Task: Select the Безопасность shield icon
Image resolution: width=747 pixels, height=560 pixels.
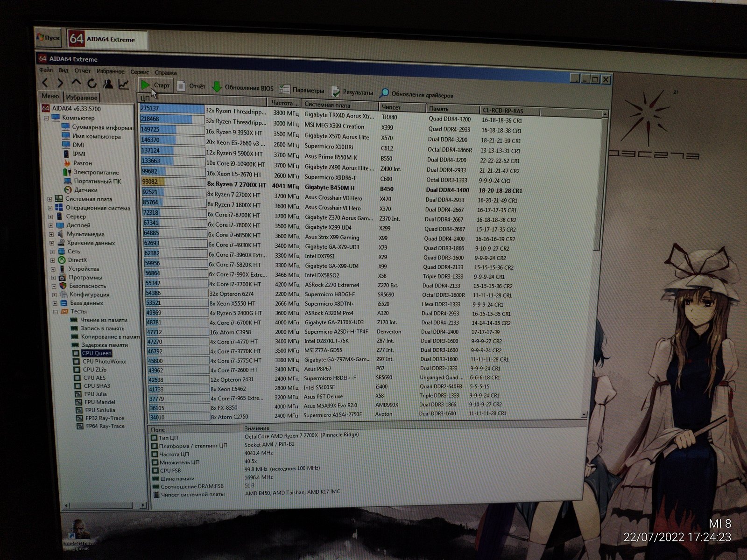Action: point(63,286)
